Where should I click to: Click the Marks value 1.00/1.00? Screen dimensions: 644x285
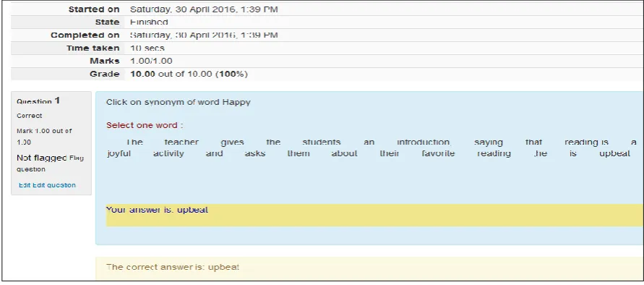(151, 61)
